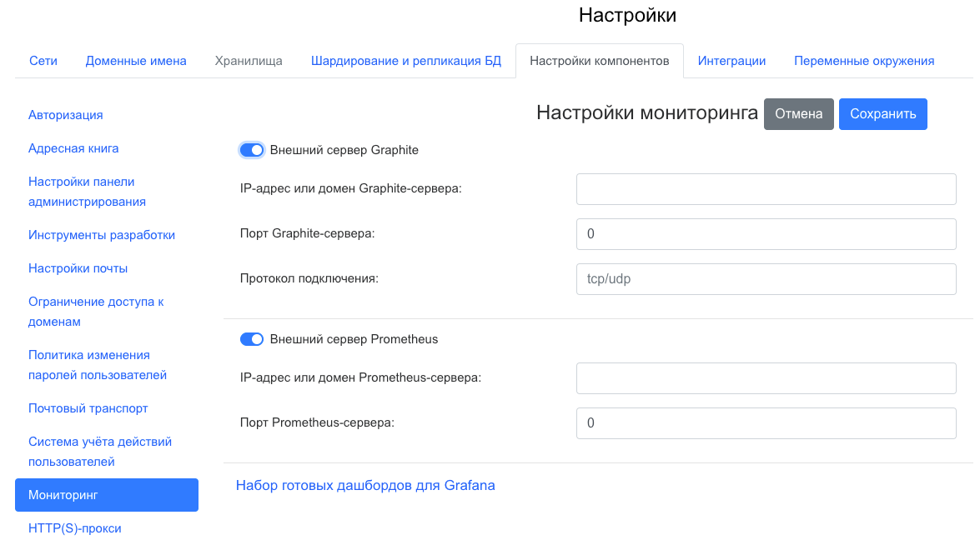The width and height of the screenshot is (980, 555).
Task: Switch to the Сети tab
Action: (x=43, y=61)
